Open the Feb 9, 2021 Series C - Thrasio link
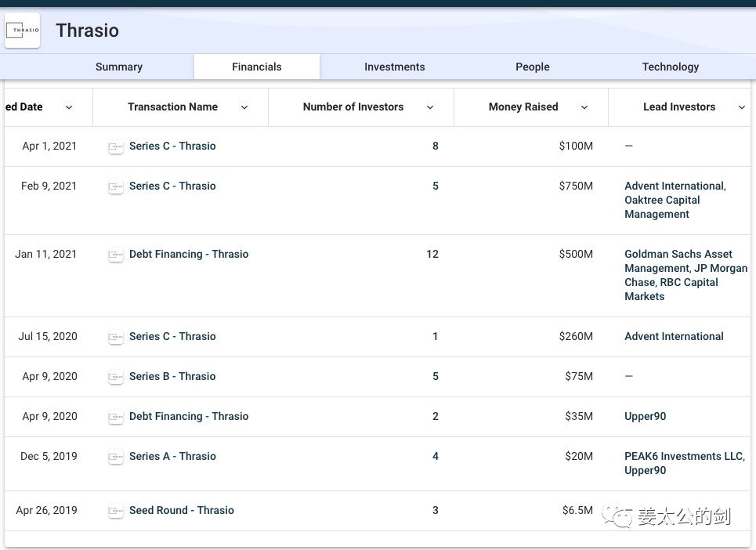This screenshot has height=550, width=756. (172, 186)
